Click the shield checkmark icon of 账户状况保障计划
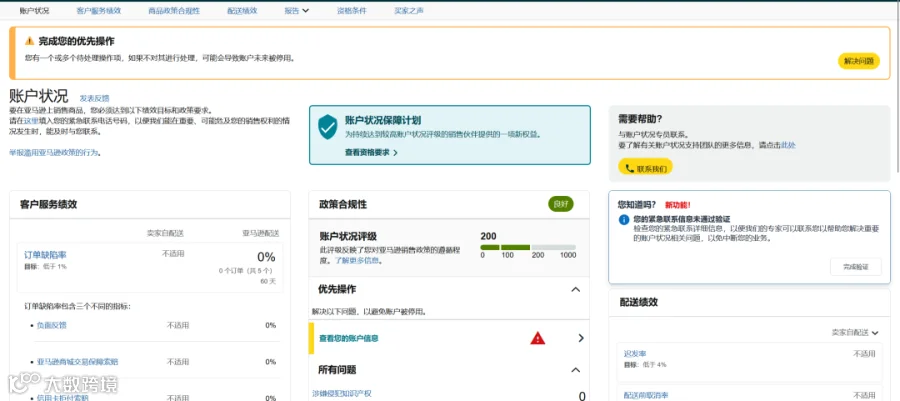Viewport: 900px width, 401px height. 328,127
